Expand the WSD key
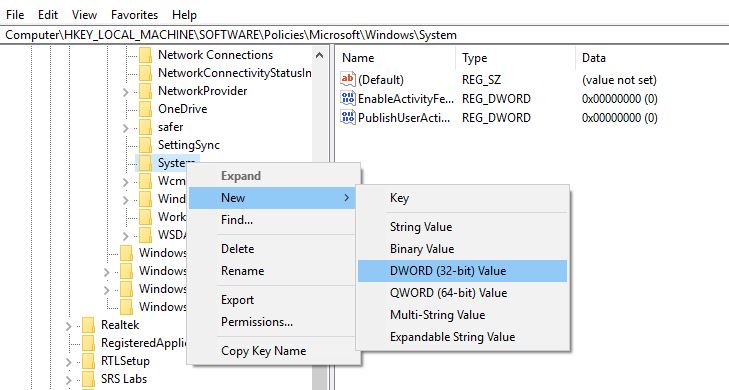Viewport: 729px width, 390px height. point(126,236)
